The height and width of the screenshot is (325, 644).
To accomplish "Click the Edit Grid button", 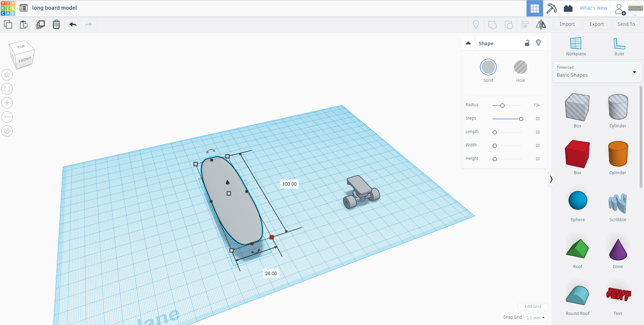I will 533,307.
